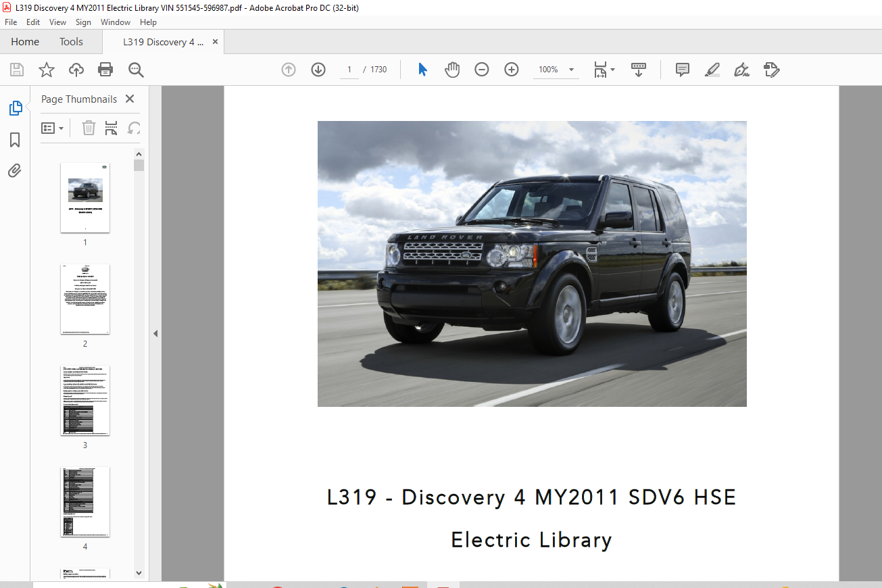The height and width of the screenshot is (588, 882).
Task: Zoom in with the plus icon
Action: click(512, 70)
